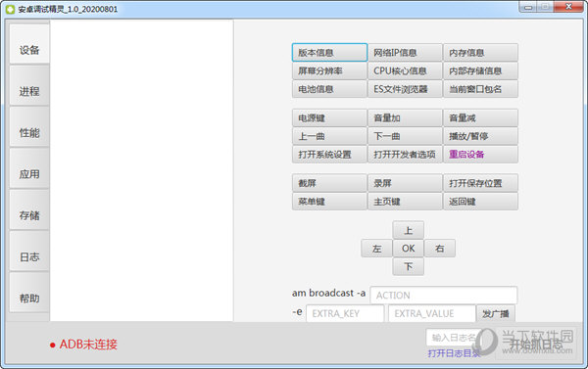Image resolution: width=588 pixels, height=369 pixels.
Task: Get 当前窗口包名
Action: click(x=481, y=89)
